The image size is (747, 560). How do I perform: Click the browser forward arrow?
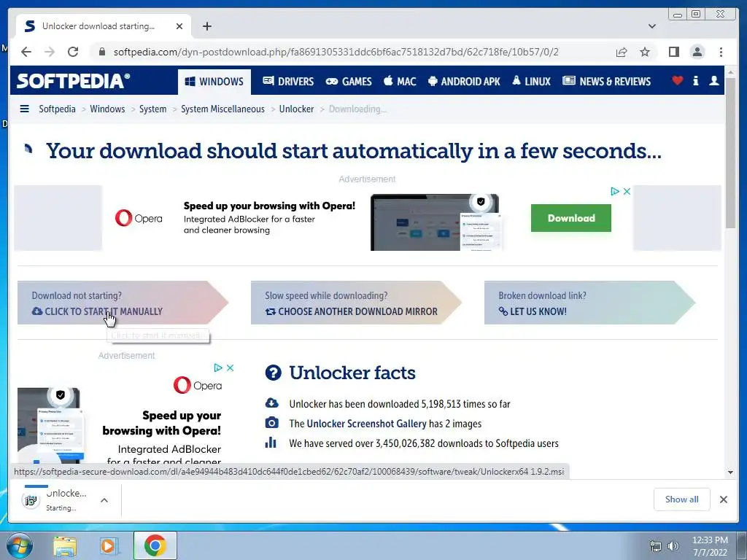[x=50, y=52]
